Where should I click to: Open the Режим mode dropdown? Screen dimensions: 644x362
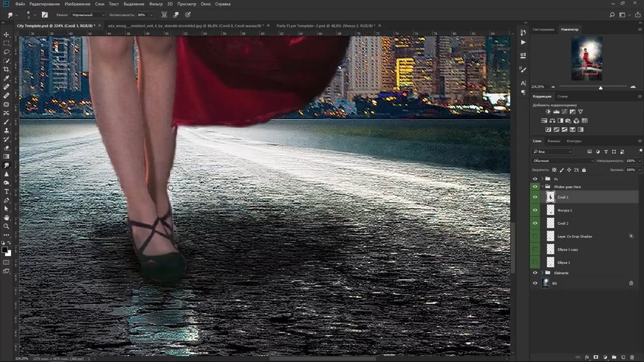[88, 15]
